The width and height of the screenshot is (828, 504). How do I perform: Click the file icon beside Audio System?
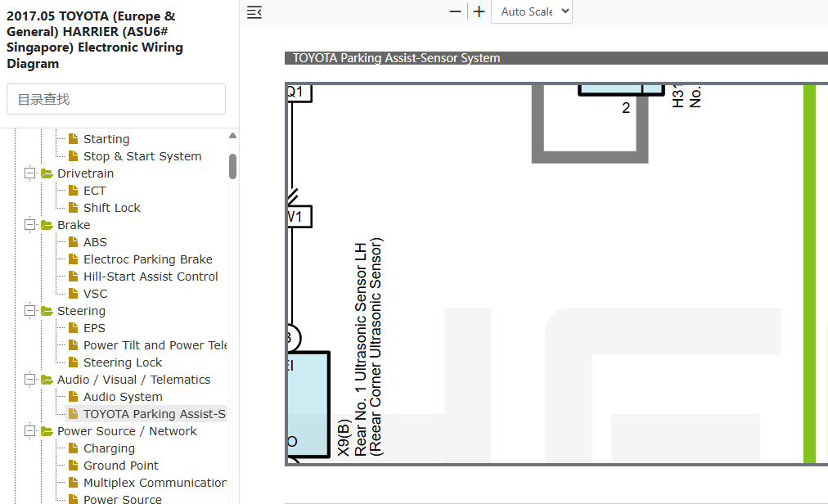coord(74,396)
